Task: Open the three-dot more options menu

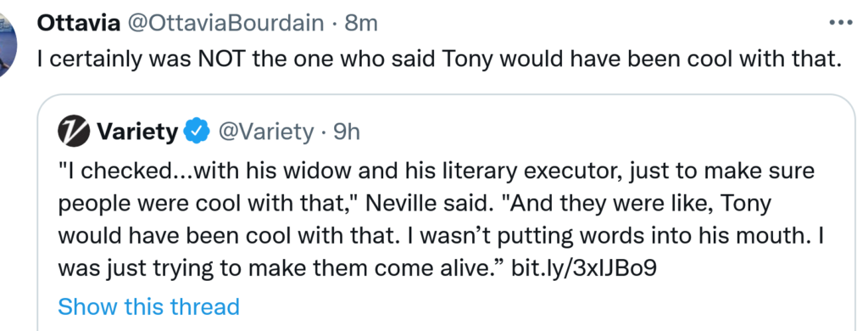Action: tap(841, 23)
